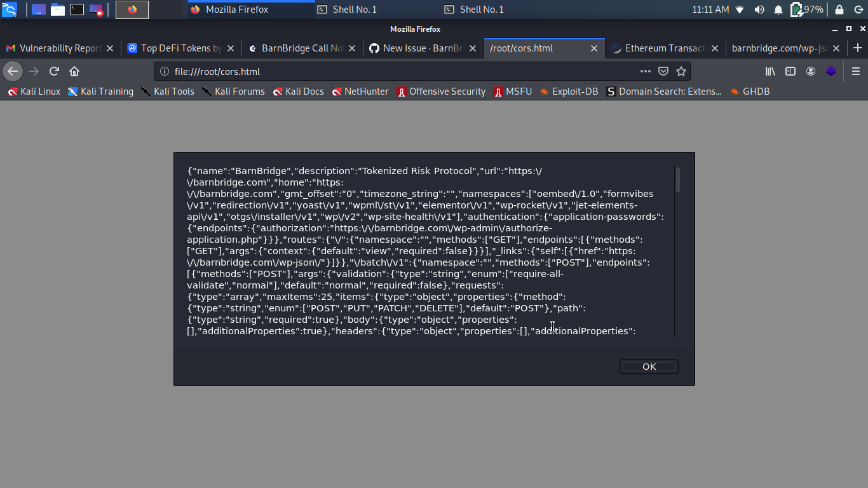Viewport: 868px width, 488px height.
Task: Select the Vulnerability Report tab
Action: [60, 48]
